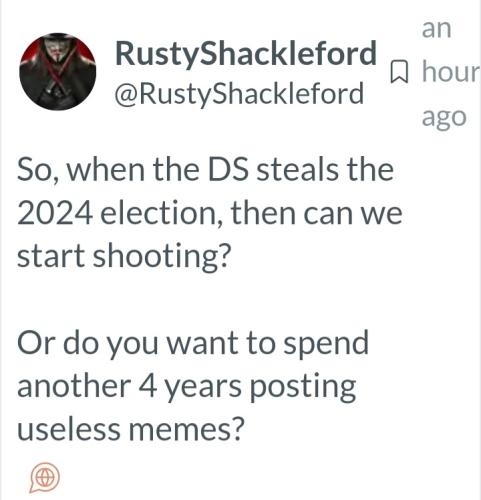
Task: Bookmark the post using the bookmark icon
Action: (x=399, y=71)
